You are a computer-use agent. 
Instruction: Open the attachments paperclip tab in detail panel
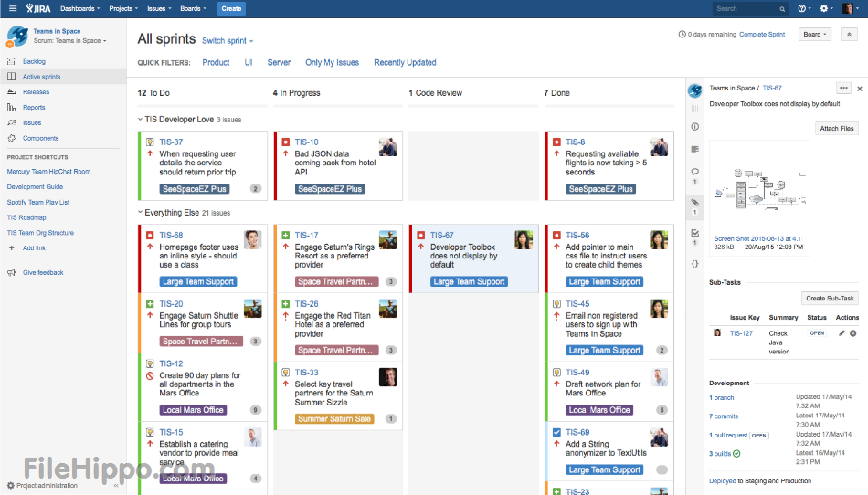point(694,202)
